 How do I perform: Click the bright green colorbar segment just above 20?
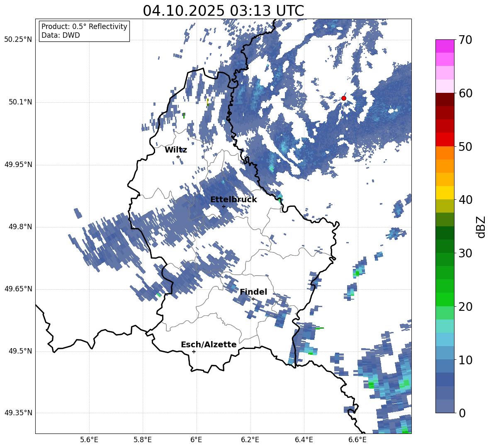tap(445, 300)
